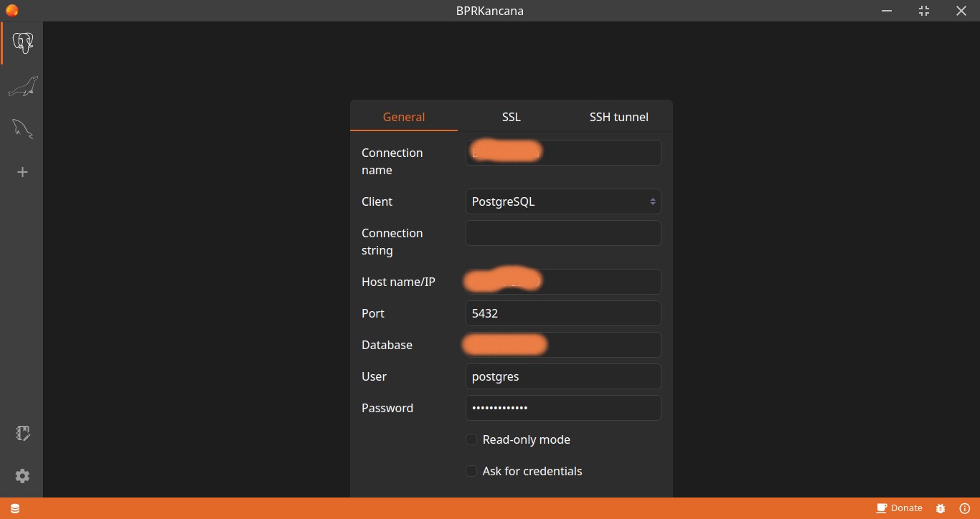Focus the Port input field
The width and height of the screenshot is (980, 519).
tap(563, 313)
